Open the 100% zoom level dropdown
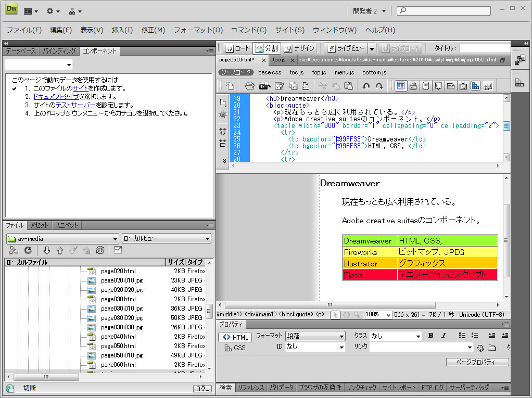This screenshot has height=398, width=532. [378, 315]
